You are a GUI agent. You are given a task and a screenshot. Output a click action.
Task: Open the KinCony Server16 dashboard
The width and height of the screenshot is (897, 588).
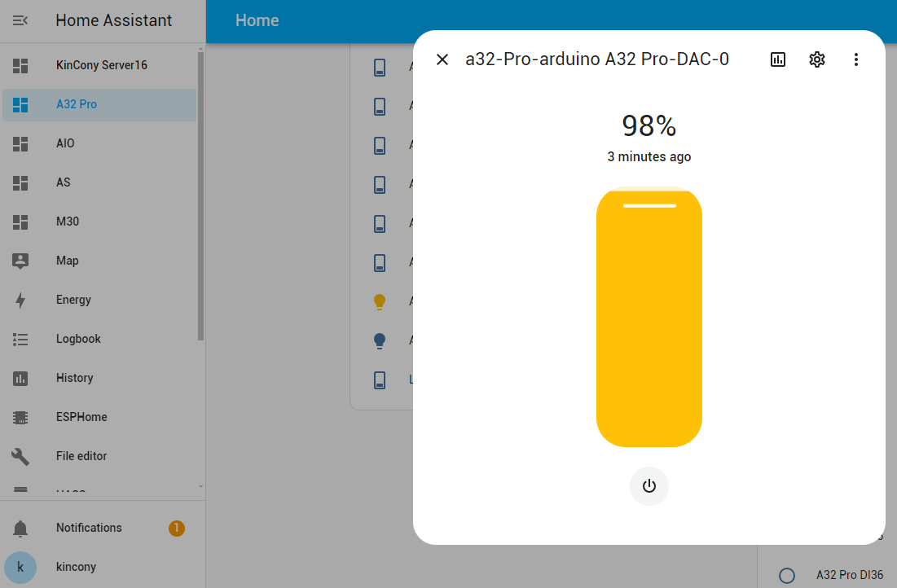coord(101,65)
